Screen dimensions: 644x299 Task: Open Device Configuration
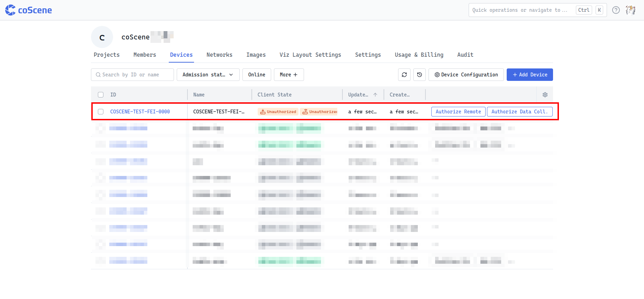pyautogui.click(x=466, y=75)
